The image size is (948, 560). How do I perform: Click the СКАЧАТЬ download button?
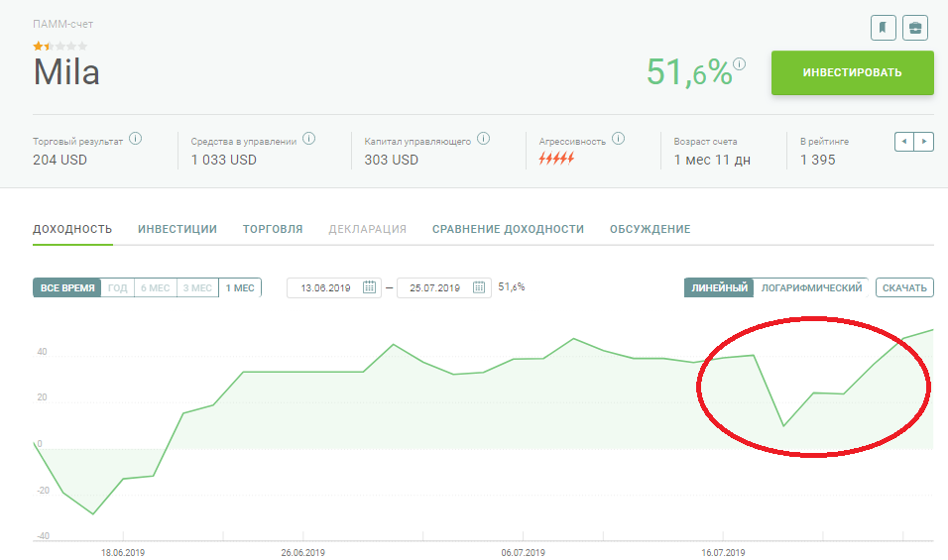(904, 287)
